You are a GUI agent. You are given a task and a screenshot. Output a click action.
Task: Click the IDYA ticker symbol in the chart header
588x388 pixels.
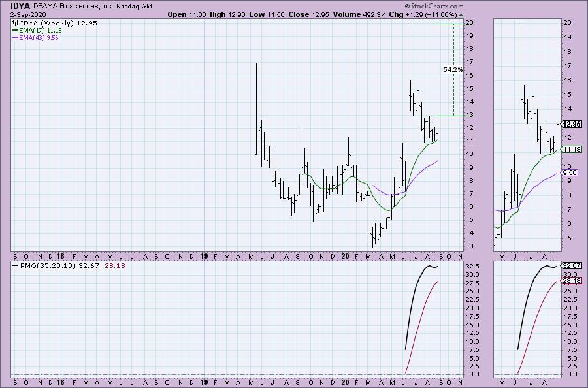coord(20,7)
